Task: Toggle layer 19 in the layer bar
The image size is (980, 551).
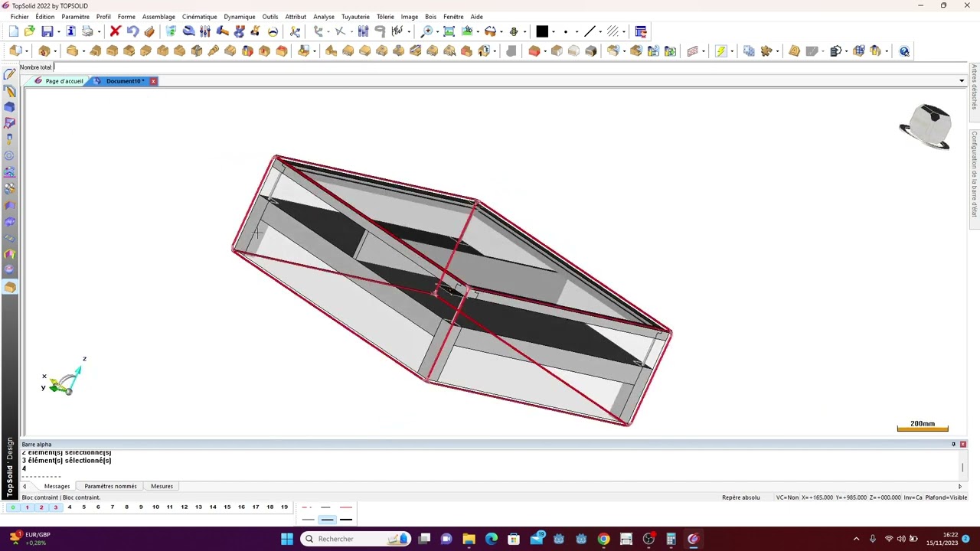Action: (x=284, y=507)
